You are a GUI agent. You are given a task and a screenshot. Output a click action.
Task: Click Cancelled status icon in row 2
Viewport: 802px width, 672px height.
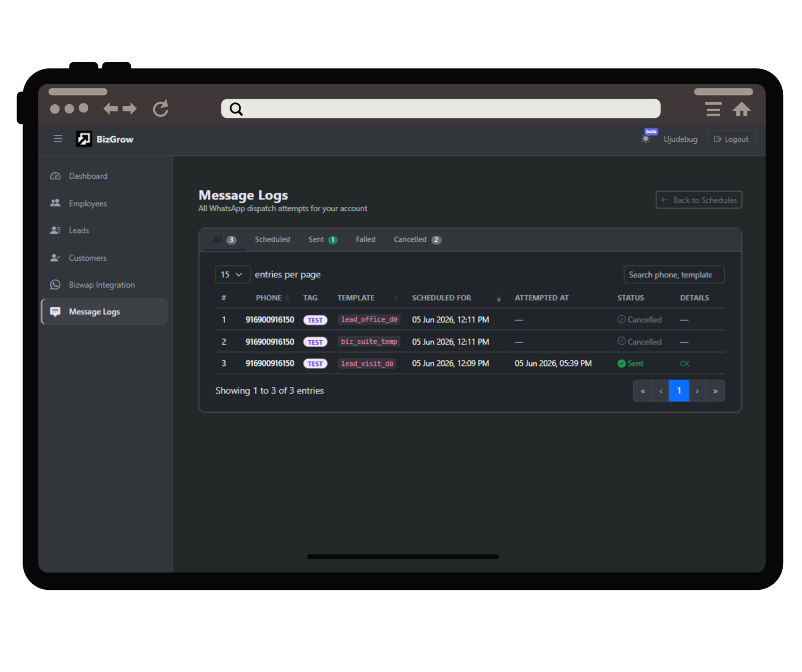621,341
